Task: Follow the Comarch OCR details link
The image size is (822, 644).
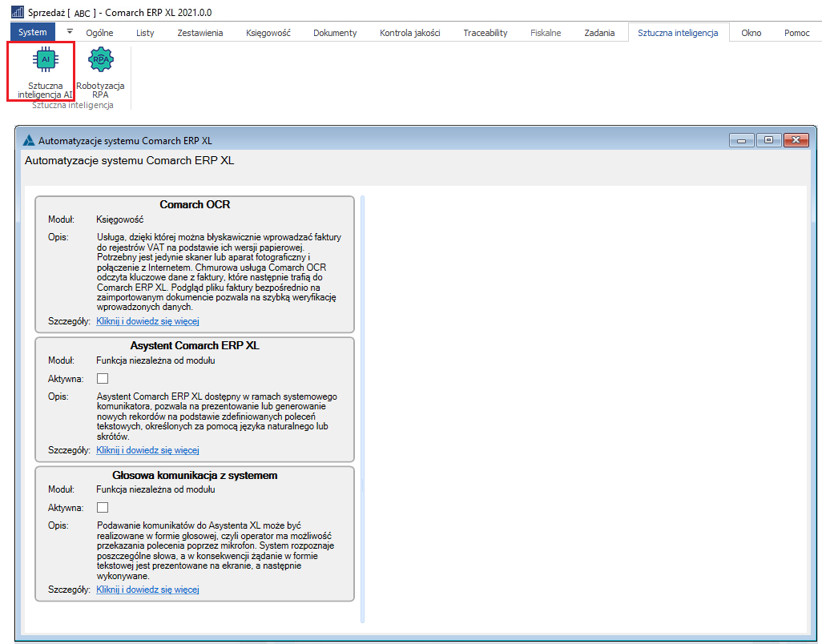Action: tap(148, 320)
